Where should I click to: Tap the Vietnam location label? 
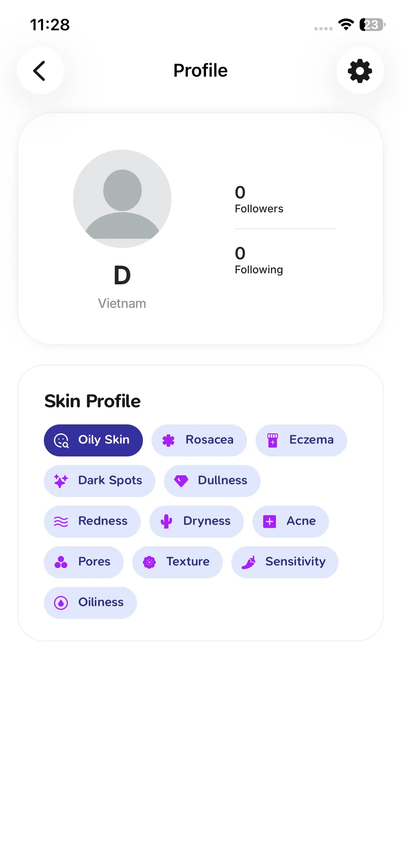pyautogui.click(x=122, y=304)
